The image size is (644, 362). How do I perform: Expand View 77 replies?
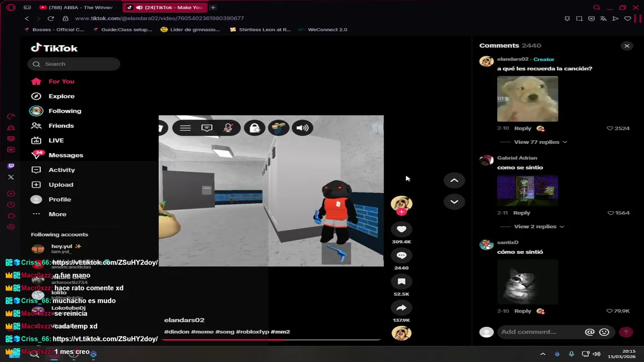click(540, 142)
